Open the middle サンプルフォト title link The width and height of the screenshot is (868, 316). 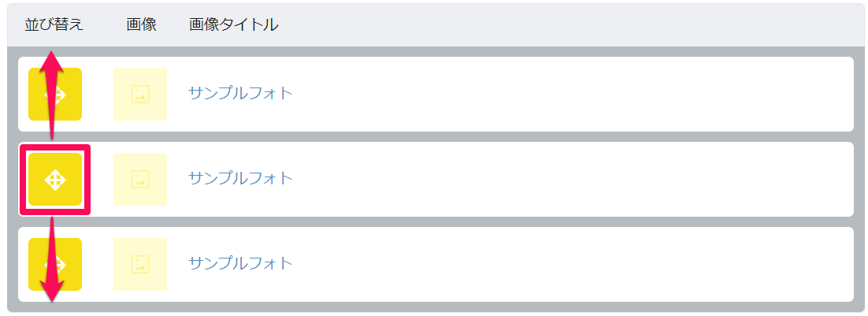240,178
